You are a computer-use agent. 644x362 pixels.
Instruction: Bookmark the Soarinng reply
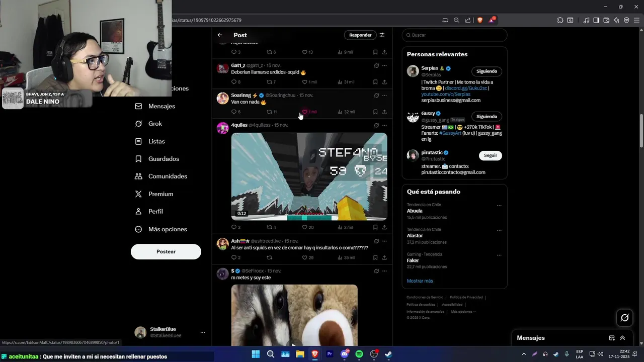click(375, 112)
